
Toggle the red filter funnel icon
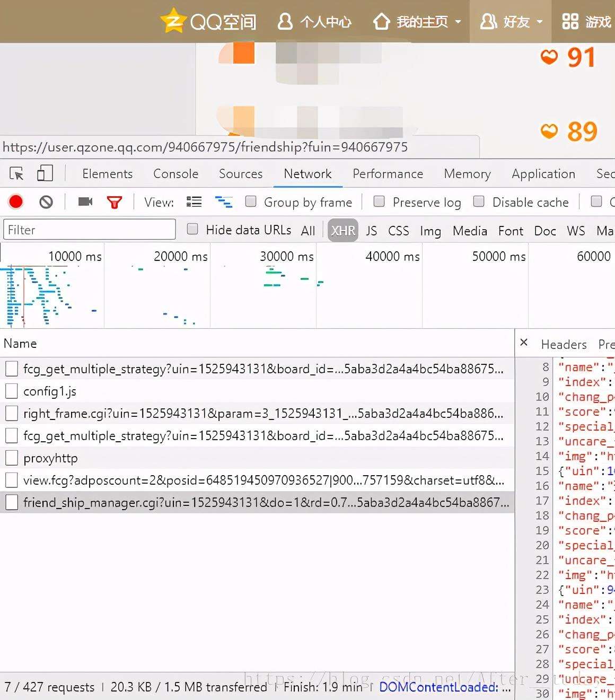pos(115,202)
